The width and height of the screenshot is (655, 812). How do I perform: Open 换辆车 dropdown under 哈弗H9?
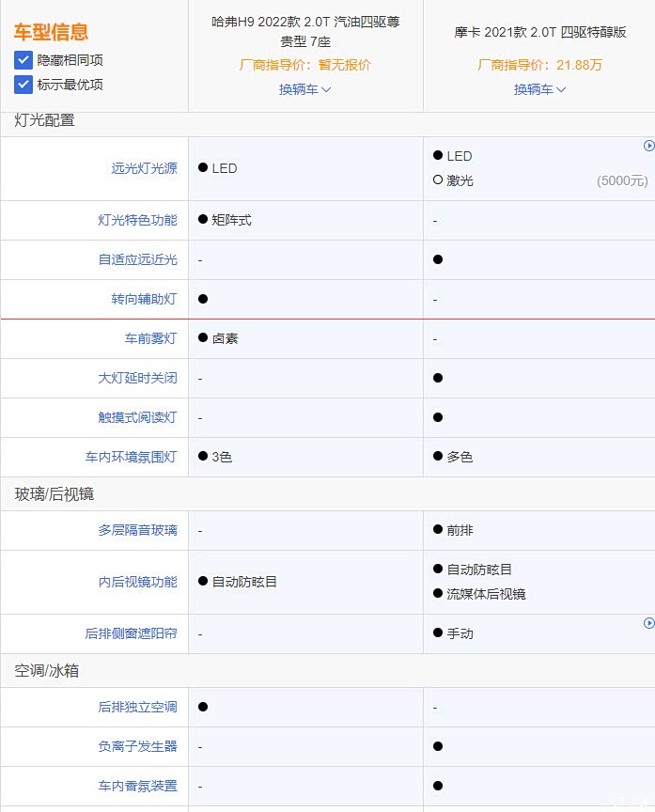305,89
